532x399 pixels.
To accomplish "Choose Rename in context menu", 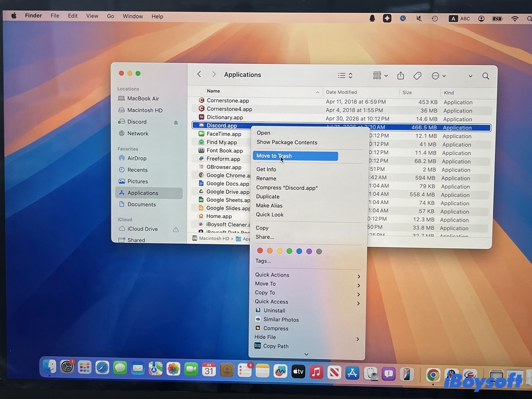I will coord(266,179).
